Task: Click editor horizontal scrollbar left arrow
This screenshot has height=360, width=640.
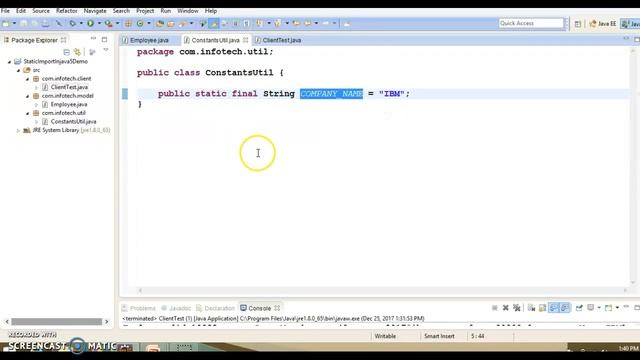Action: pos(140,290)
